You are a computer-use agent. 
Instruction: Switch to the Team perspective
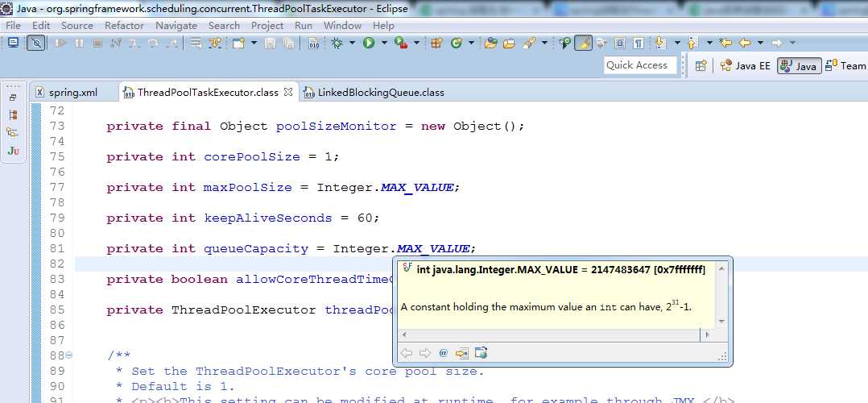tap(845, 65)
